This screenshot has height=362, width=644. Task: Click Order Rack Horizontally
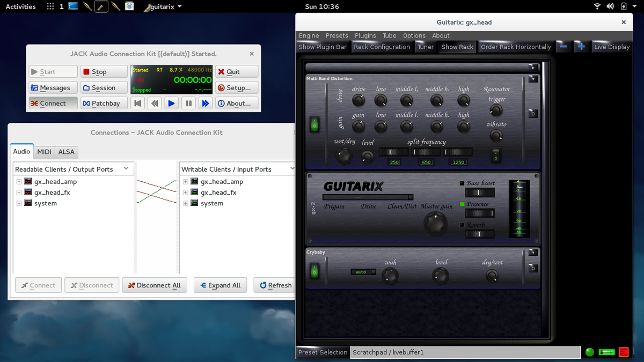(516, 47)
